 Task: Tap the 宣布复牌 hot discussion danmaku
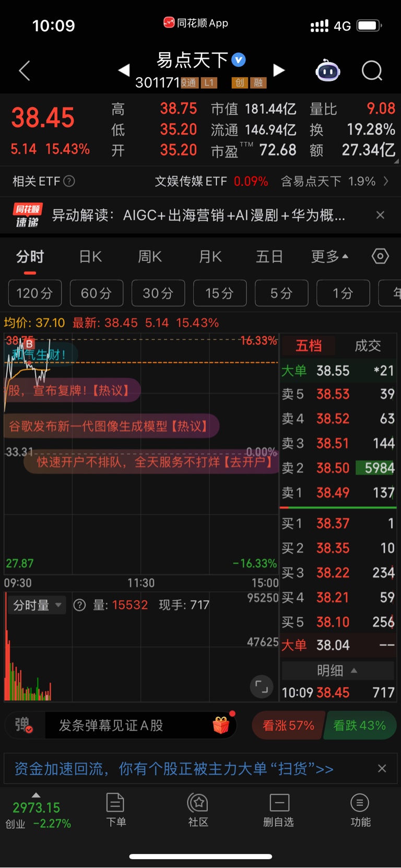(72, 390)
